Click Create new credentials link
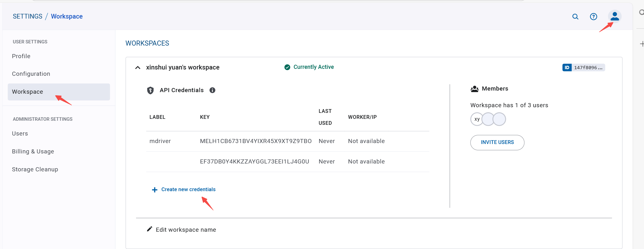 (x=188, y=190)
